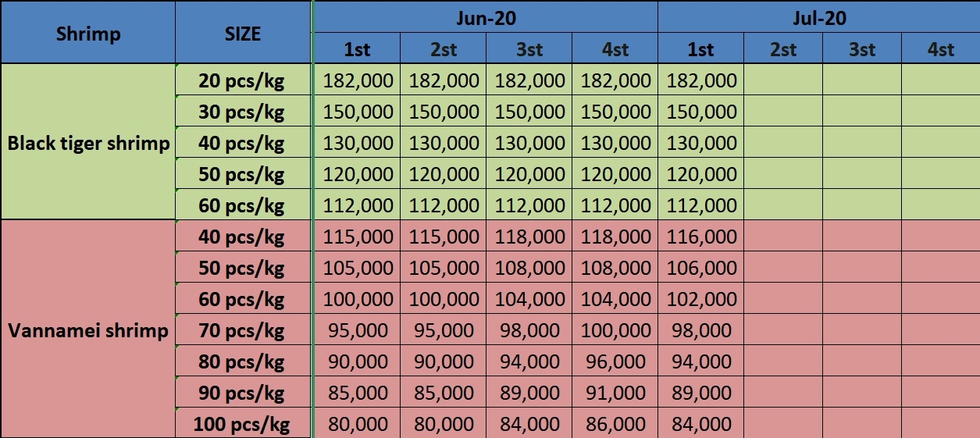Select the "SIZE" column header
The width and height of the screenshot is (980, 438).
pyautogui.click(x=243, y=33)
